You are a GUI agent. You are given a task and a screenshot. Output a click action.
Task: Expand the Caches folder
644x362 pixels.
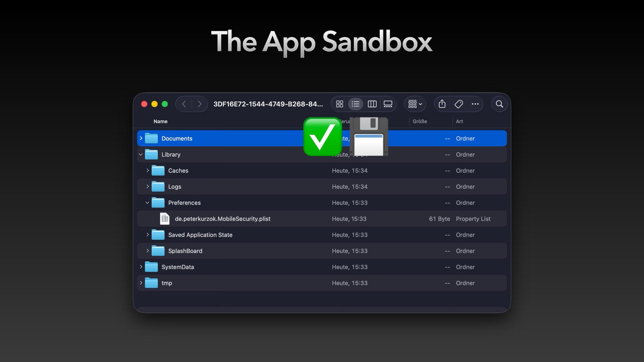coord(147,170)
